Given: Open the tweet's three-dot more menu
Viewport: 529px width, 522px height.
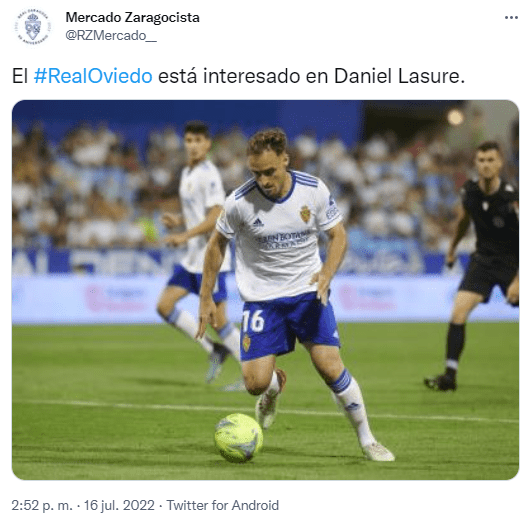Looking at the screenshot, I should click(x=511, y=18).
